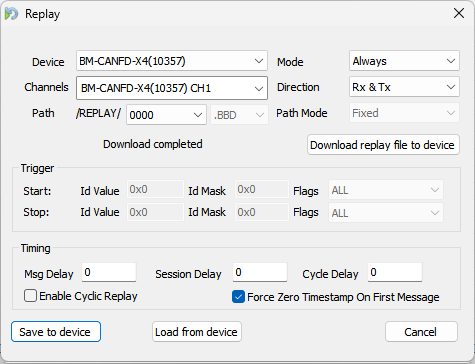
Task: Open the Device dropdown BM-CANFD-X4(10357)
Action: (172, 61)
